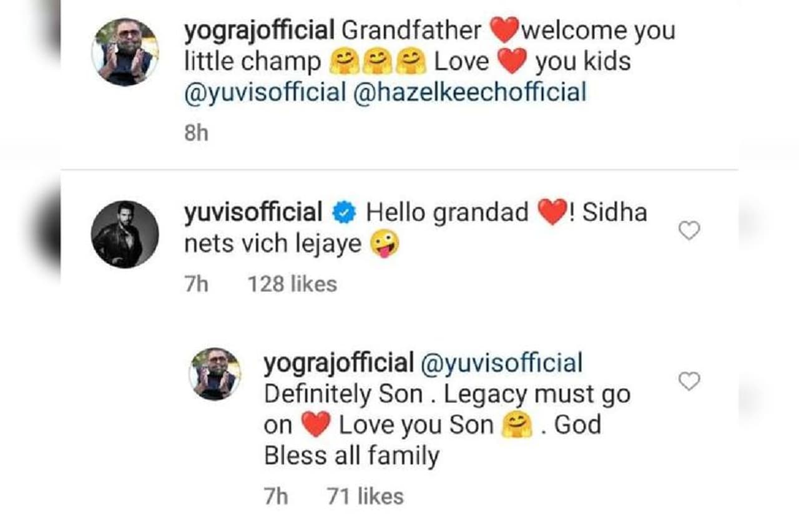The width and height of the screenshot is (799, 532).
Task: Open yuvisofficial's black-and-white profile picture
Action: (125, 235)
